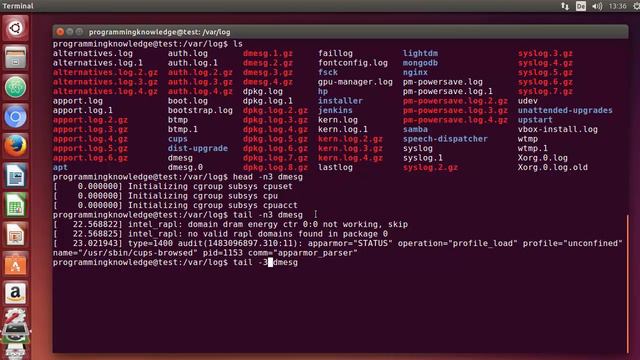Click on bootstrap.log in the listing
This screenshot has width=640, height=360.
click(x=200, y=110)
